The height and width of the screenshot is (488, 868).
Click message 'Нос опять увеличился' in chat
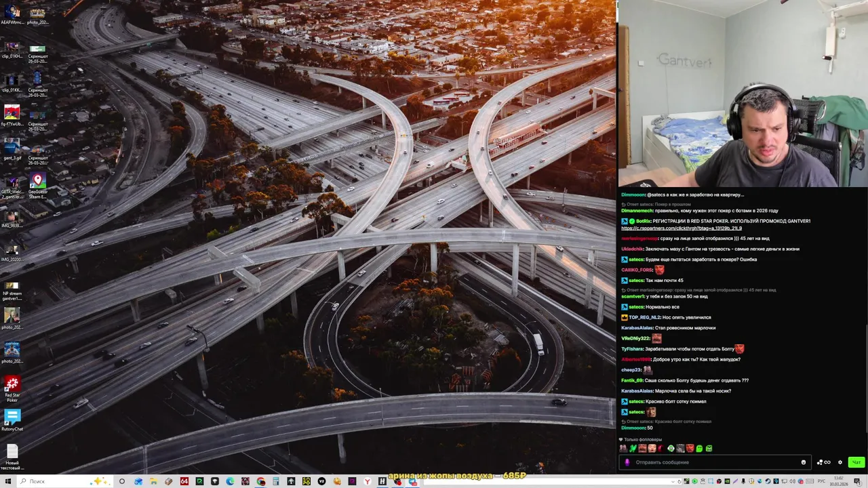(686, 317)
